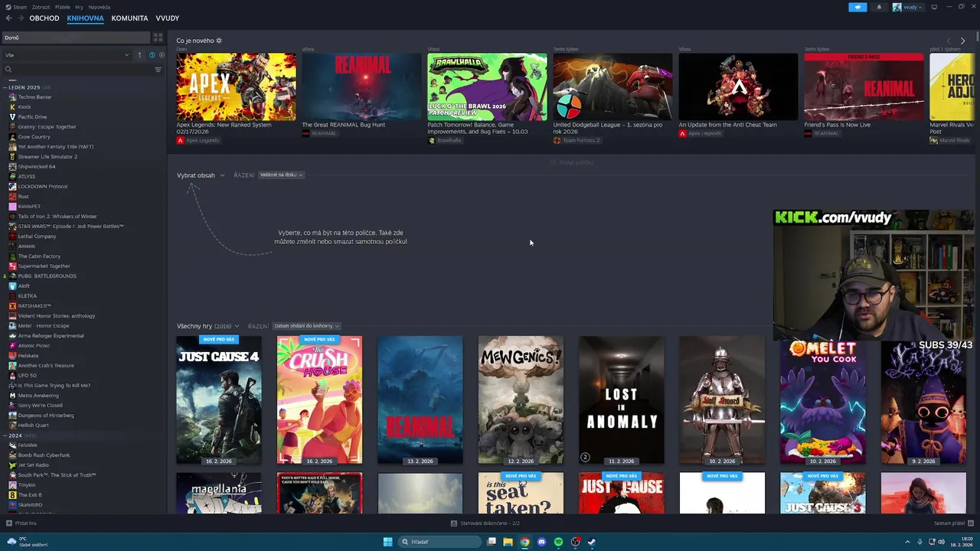Open the Lost in Anomaly cover

point(622,400)
